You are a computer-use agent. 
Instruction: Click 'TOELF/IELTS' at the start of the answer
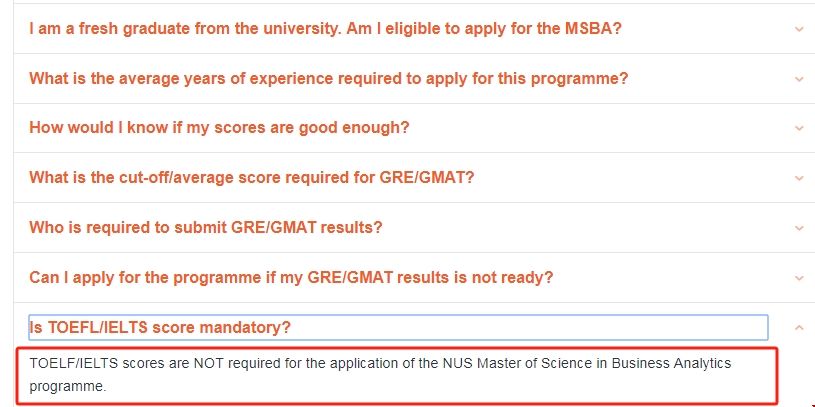[x=68, y=363]
